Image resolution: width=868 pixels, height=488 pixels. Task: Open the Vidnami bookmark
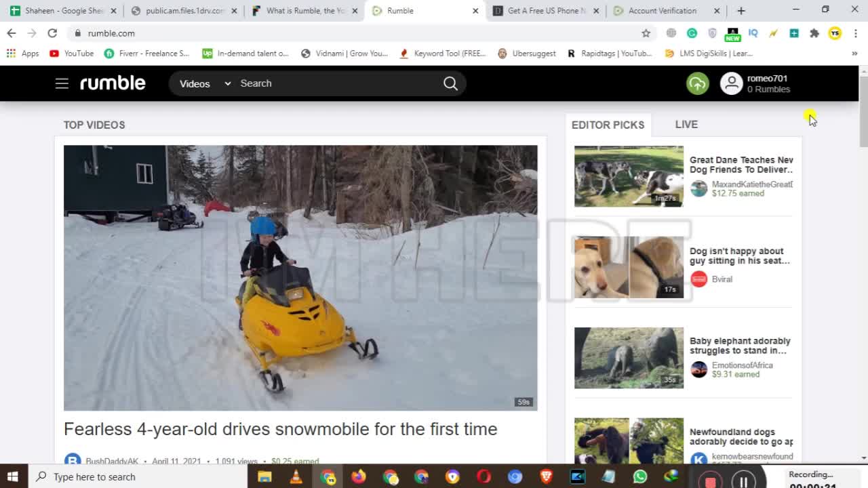click(344, 54)
